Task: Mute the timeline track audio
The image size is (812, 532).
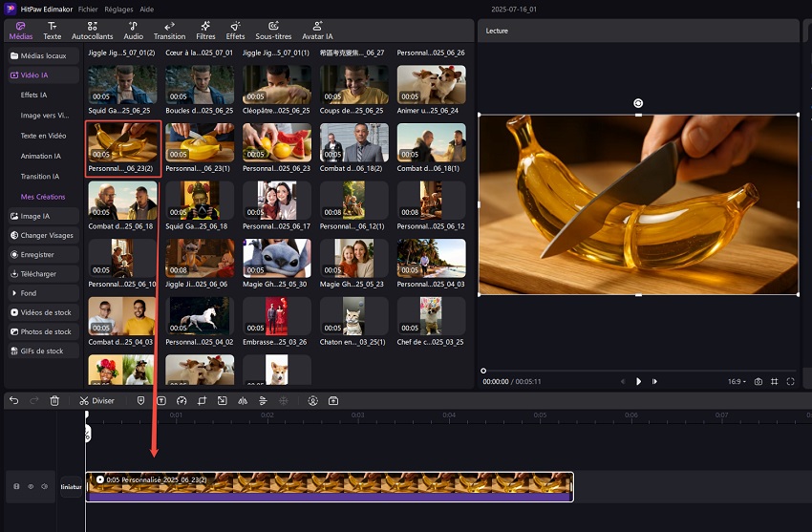Action: click(44, 487)
